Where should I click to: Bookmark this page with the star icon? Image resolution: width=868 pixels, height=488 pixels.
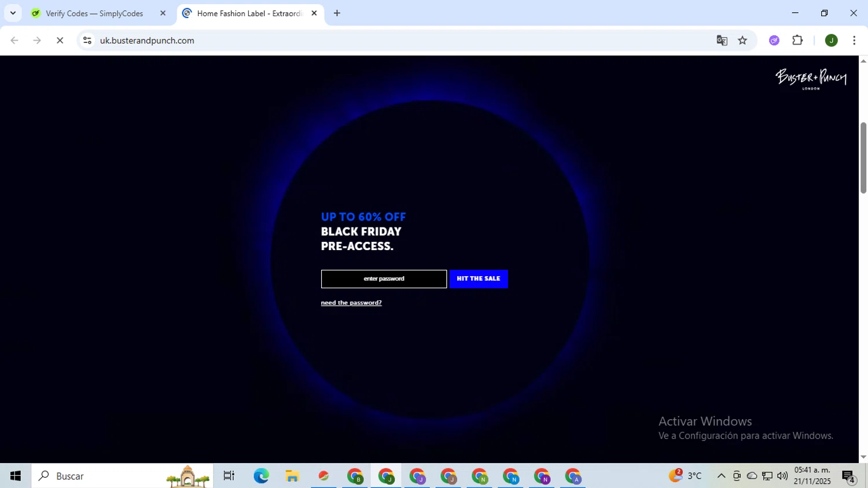(742, 41)
